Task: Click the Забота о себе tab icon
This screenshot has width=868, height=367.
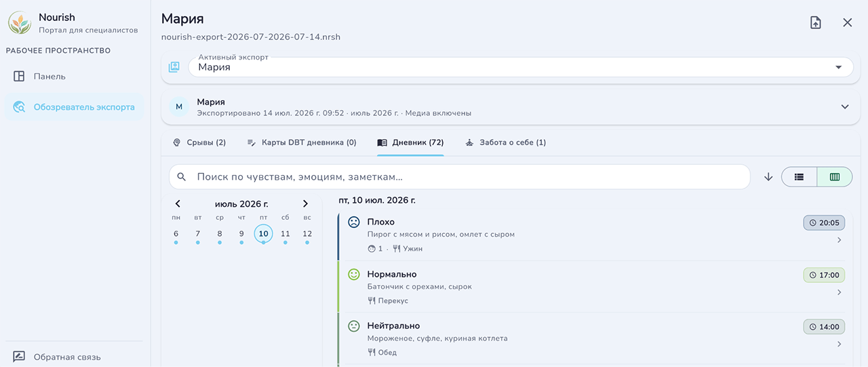Action: [x=469, y=142]
